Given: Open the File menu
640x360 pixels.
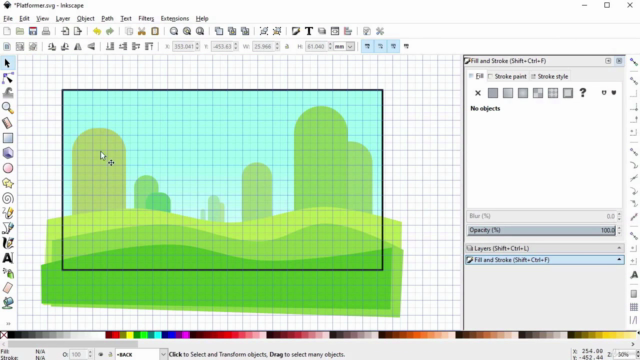Looking at the screenshot, I should click(8, 18).
